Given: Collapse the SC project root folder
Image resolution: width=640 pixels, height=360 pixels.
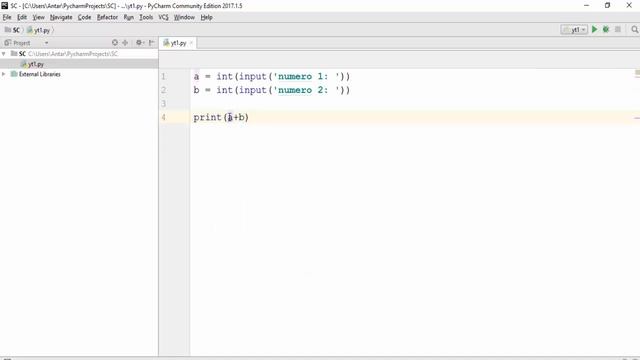Looking at the screenshot, I should (4, 53).
